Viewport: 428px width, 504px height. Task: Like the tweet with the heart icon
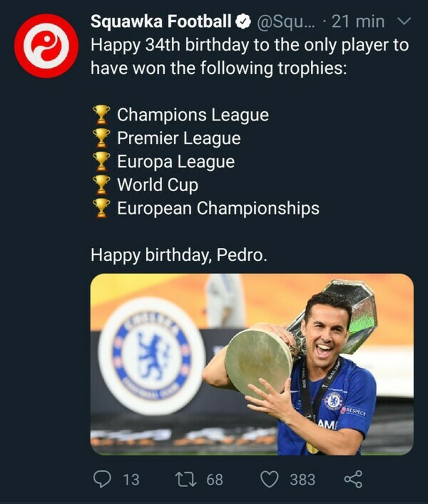pos(269,479)
